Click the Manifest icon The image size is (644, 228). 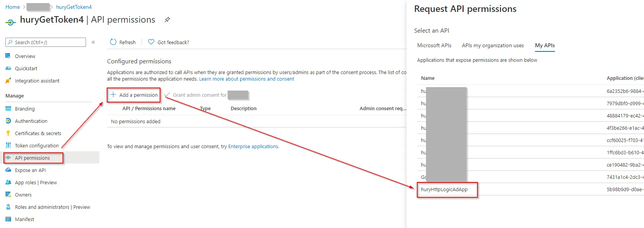point(8,219)
